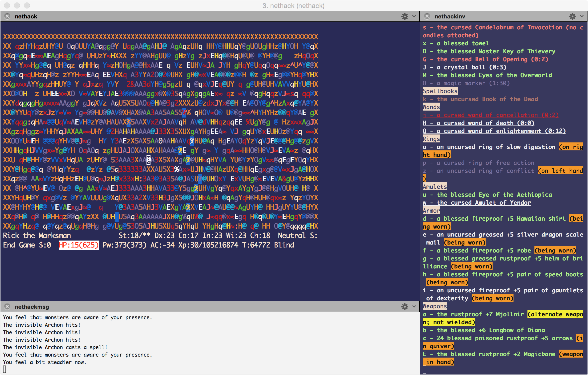The width and height of the screenshot is (588, 375).
Task: Click the gear icon in the nethack pane
Action: (x=405, y=16)
